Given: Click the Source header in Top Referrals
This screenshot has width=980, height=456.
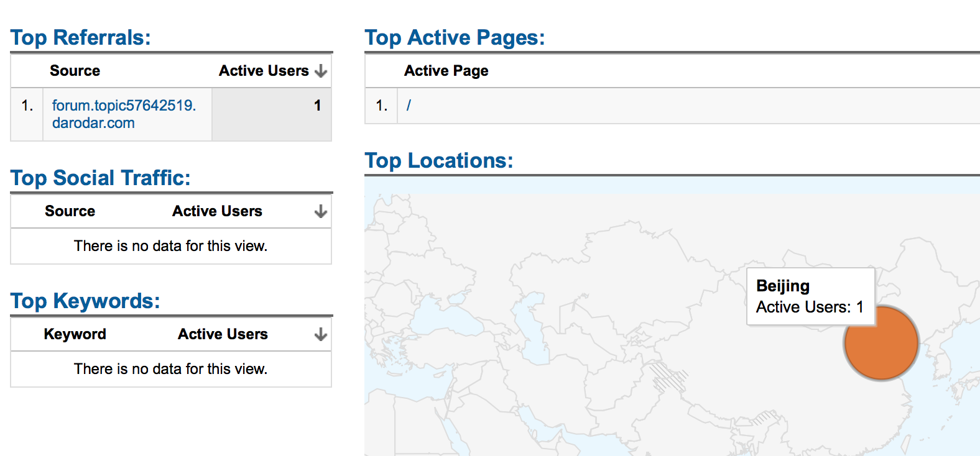Looking at the screenshot, I should point(75,71).
